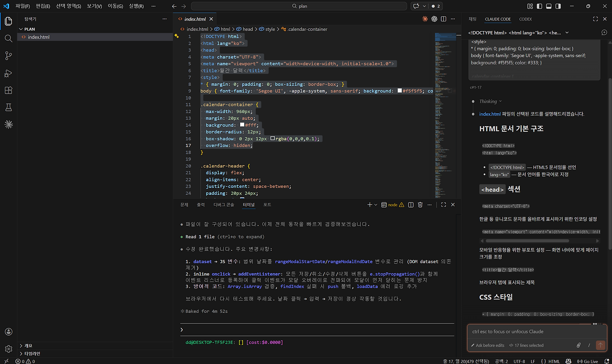This screenshot has width=612, height=364.
Task: Click the #f5f5f5 color swatch on line 9
Action: click(x=400, y=91)
